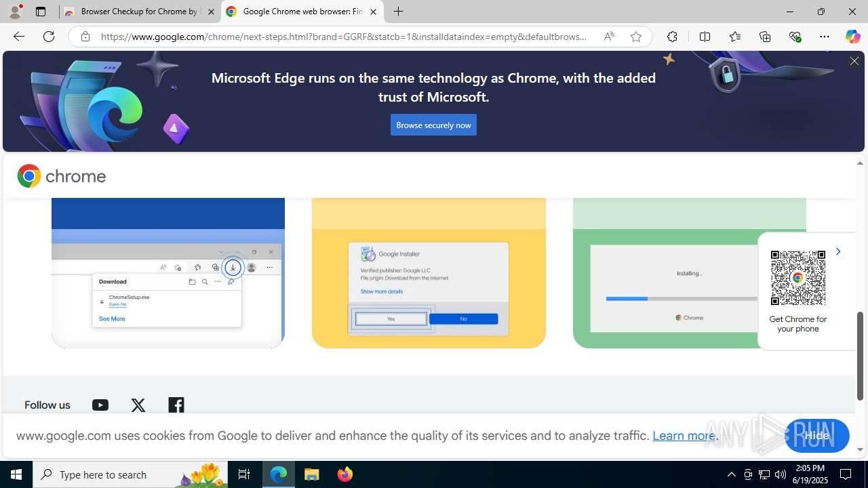Viewport: 868px width, 488px height.
Task: Open the volume control in tray
Action: point(781,474)
